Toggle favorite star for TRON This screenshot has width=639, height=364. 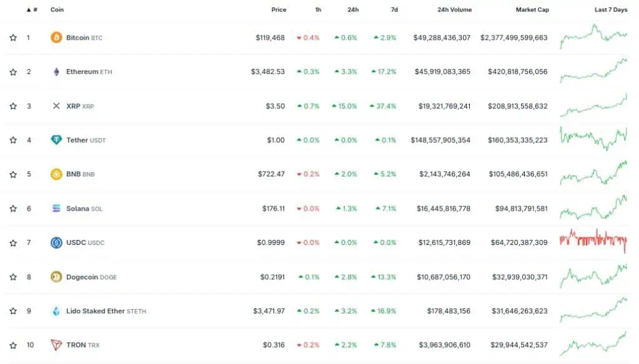pyautogui.click(x=13, y=345)
